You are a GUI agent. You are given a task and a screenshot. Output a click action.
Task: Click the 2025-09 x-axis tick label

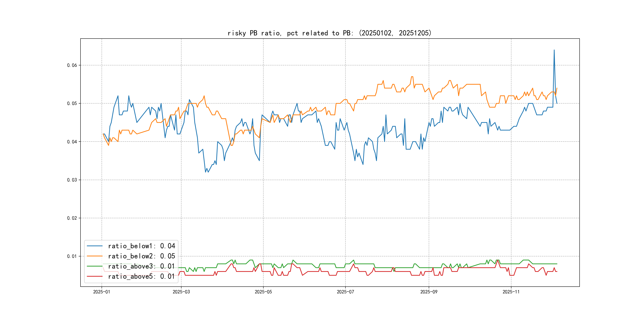pos(429,292)
